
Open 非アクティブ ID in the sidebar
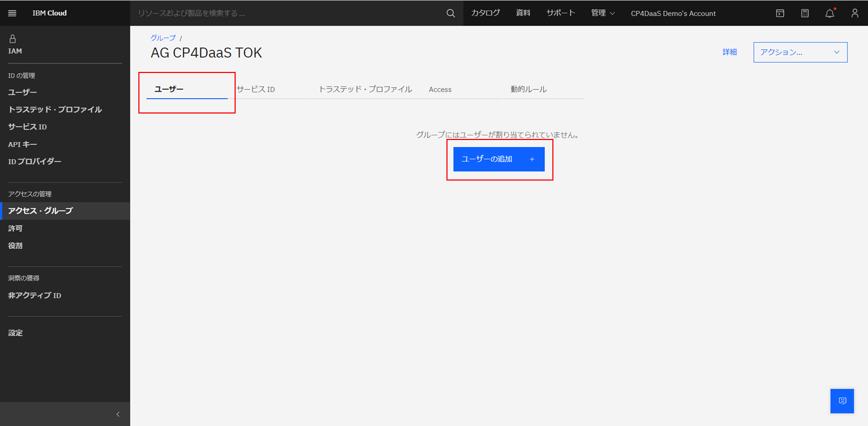(x=35, y=296)
